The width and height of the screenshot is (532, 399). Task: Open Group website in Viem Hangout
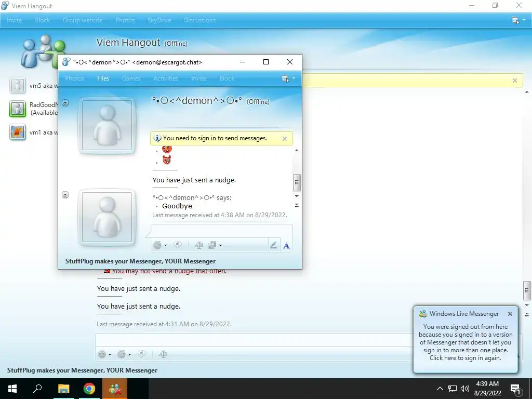(x=83, y=20)
